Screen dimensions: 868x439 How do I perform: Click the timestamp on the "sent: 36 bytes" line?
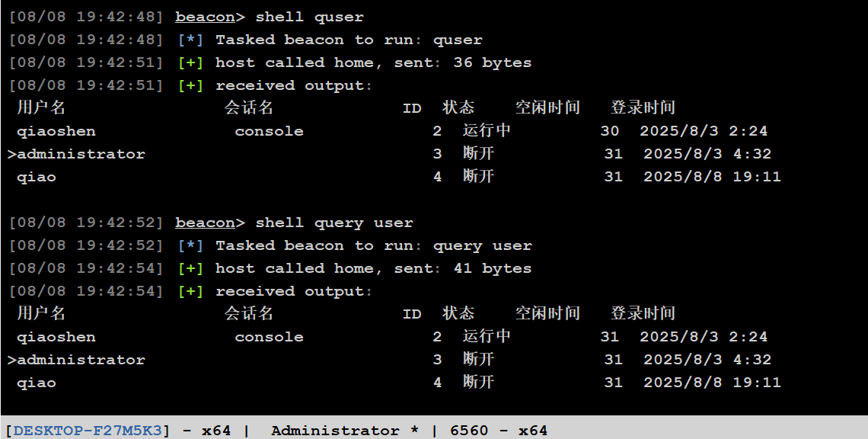click(x=86, y=62)
